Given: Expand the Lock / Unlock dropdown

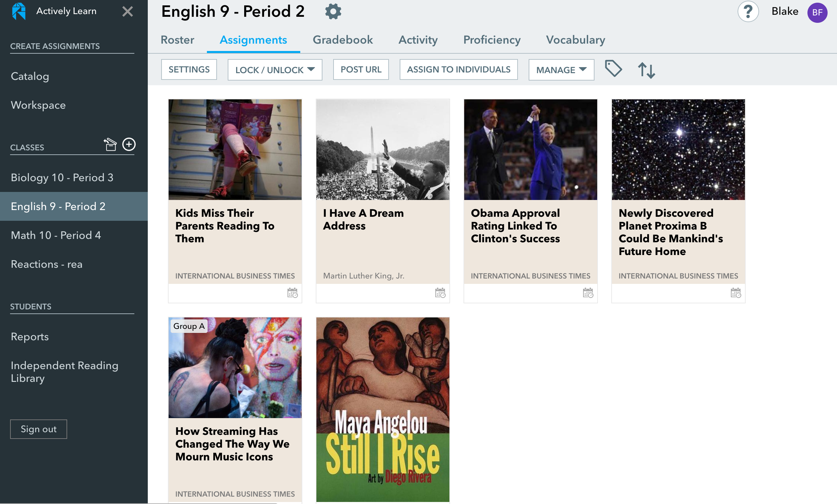Looking at the screenshot, I should [275, 70].
